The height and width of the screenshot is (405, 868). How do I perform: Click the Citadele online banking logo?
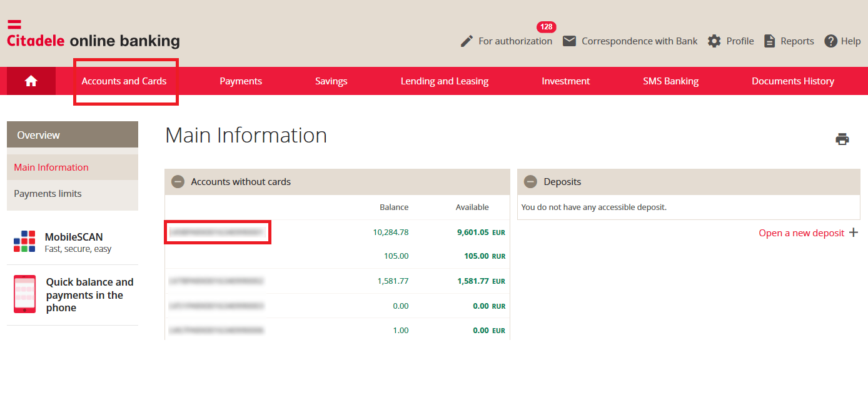(x=93, y=34)
